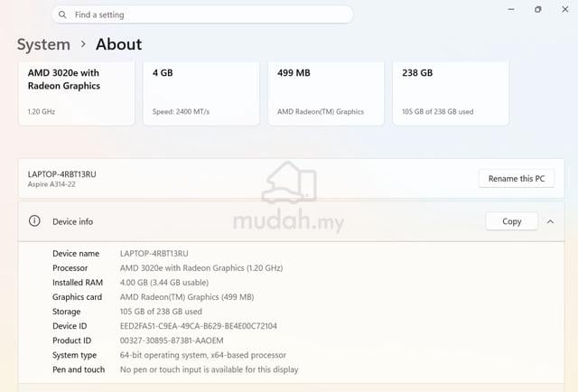Minimize the Settings window
This screenshot has height=392, width=578.
tap(511, 9)
